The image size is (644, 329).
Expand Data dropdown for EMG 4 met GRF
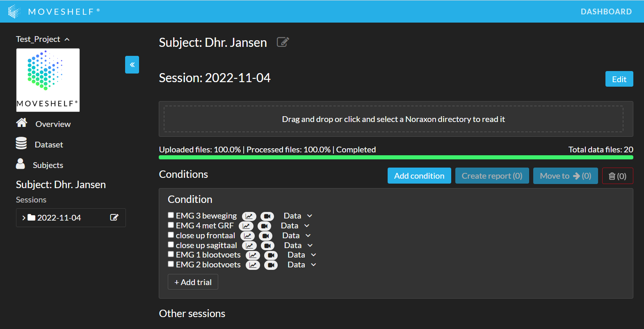[x=295, y=225]
